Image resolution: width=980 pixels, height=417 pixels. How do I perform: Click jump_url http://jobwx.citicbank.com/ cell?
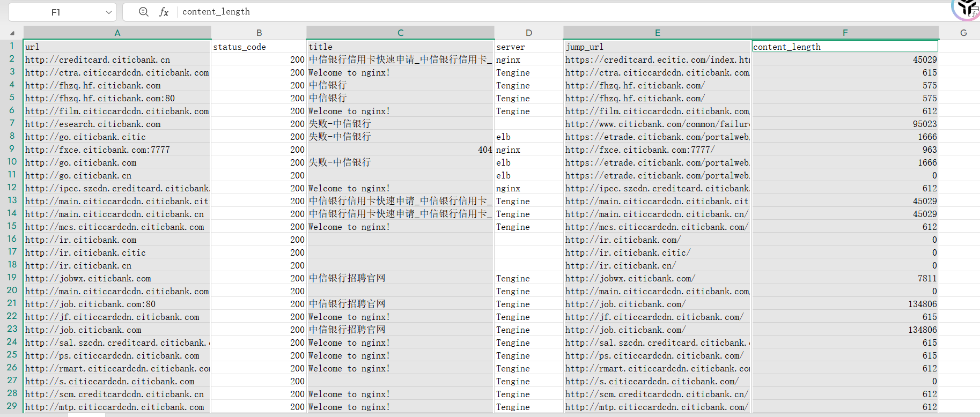pos(657,278)
